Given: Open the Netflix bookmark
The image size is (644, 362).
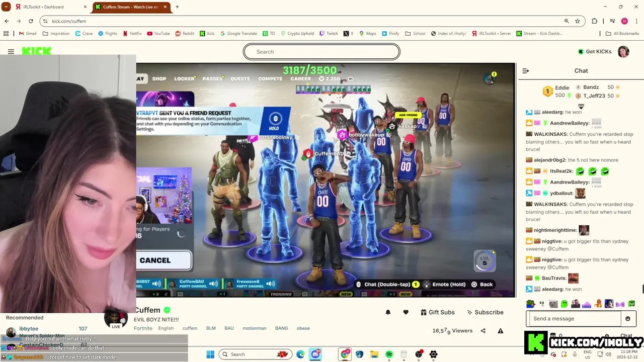Looking at the screenshot, I should click(132, 34).
